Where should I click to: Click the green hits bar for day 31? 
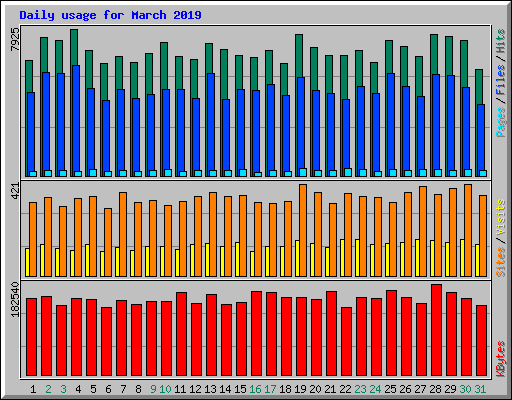coord(479,87)
